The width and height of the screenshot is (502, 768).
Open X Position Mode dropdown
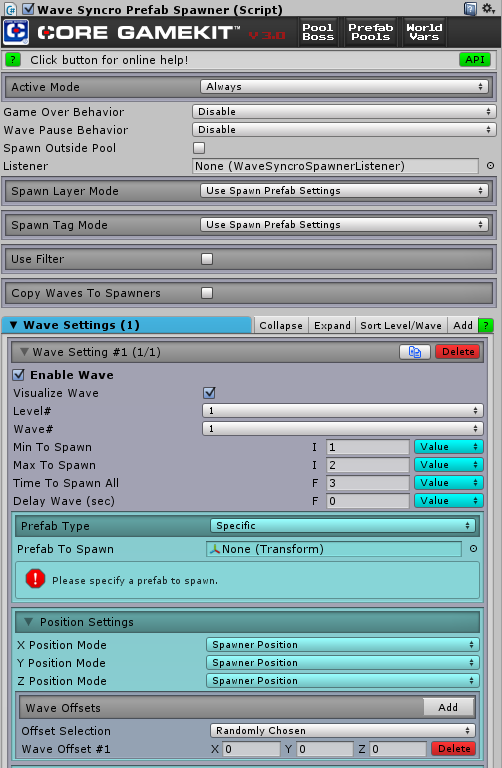coord(343,645)
